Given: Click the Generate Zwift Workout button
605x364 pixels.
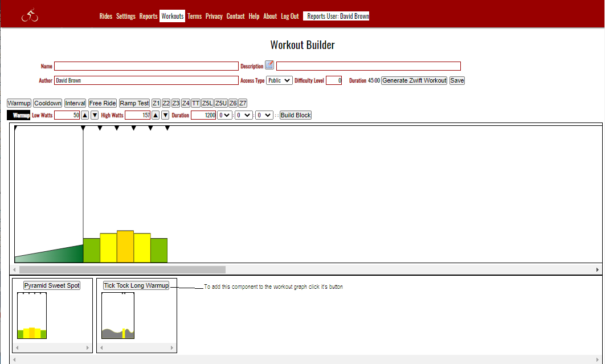Looking at the screenshot, I should [414, 80].
